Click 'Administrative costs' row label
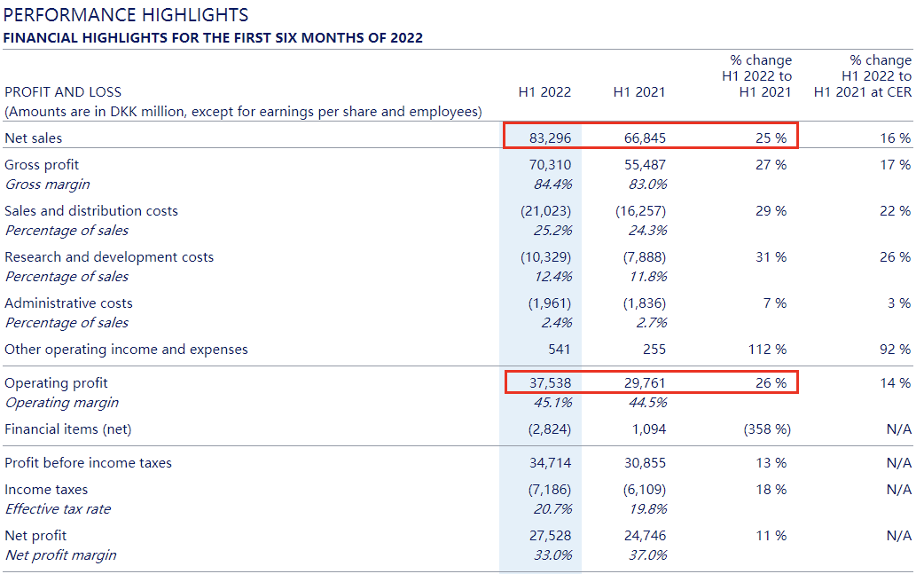 68,303
